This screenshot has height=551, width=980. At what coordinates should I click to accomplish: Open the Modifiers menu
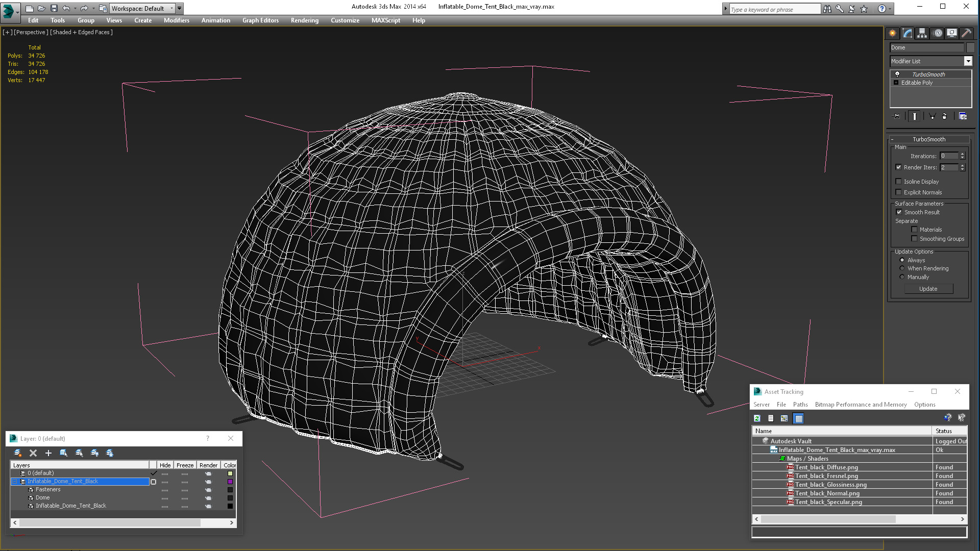177,20
